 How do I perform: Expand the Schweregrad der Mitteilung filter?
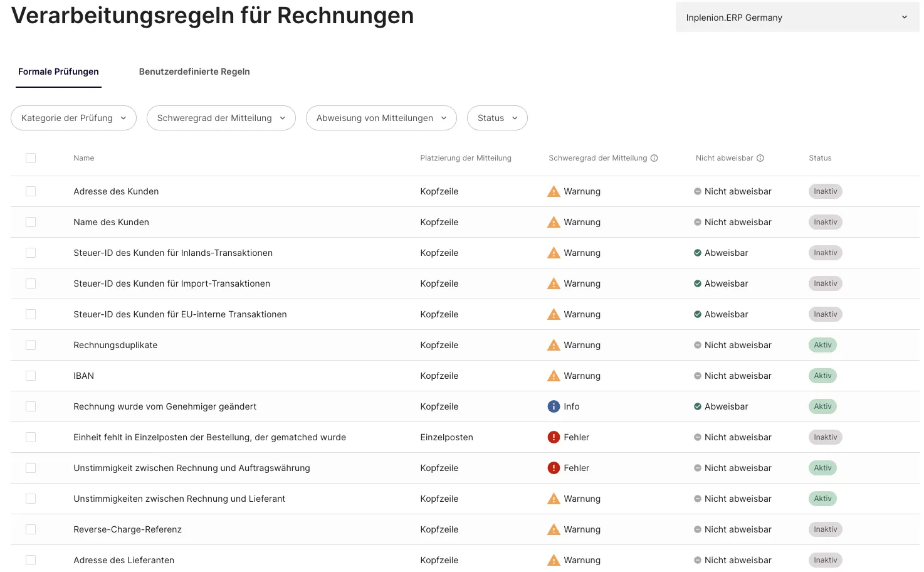click(221, 118)
